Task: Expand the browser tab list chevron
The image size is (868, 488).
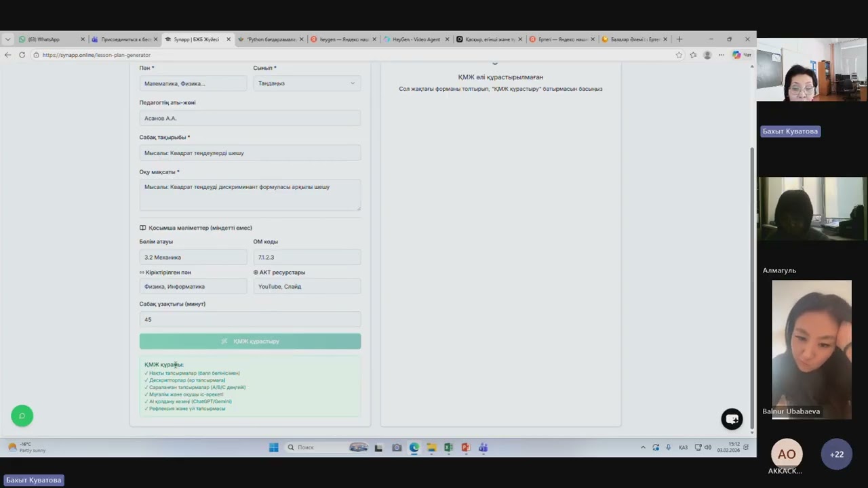Action: 7,39
